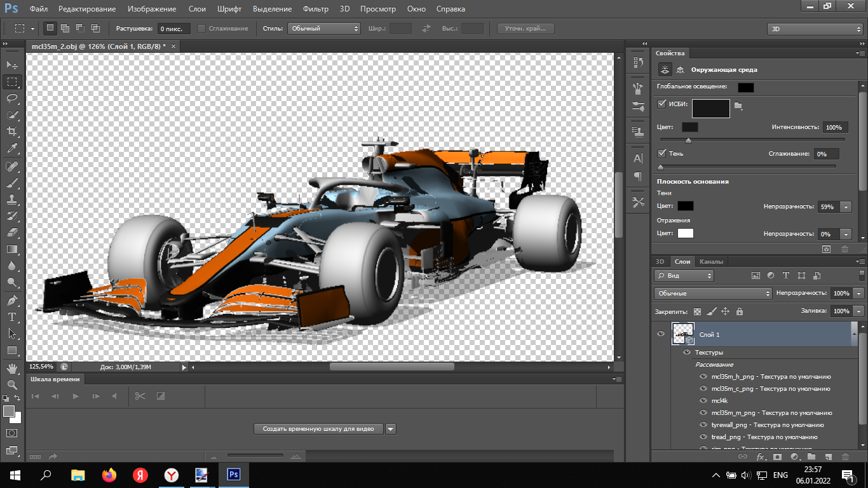Hide mcl4k texture visibility
This screenshot has width=868, height=488.
[703, 400]
